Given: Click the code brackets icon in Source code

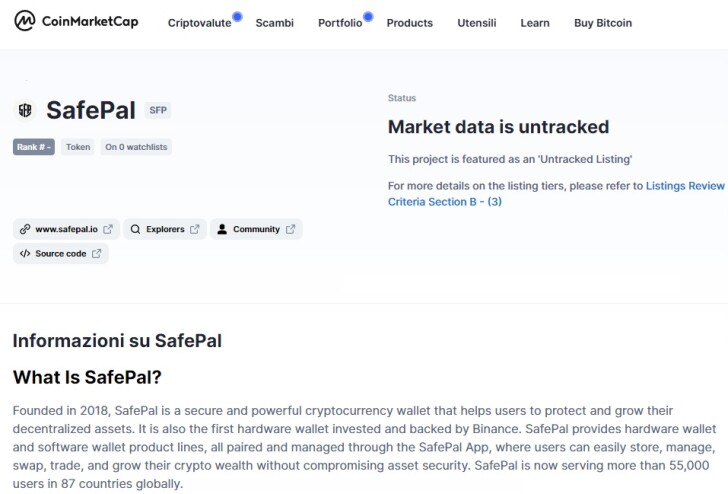Looking at the screenshot, I should pyautogui.click(x=25, y=254).
